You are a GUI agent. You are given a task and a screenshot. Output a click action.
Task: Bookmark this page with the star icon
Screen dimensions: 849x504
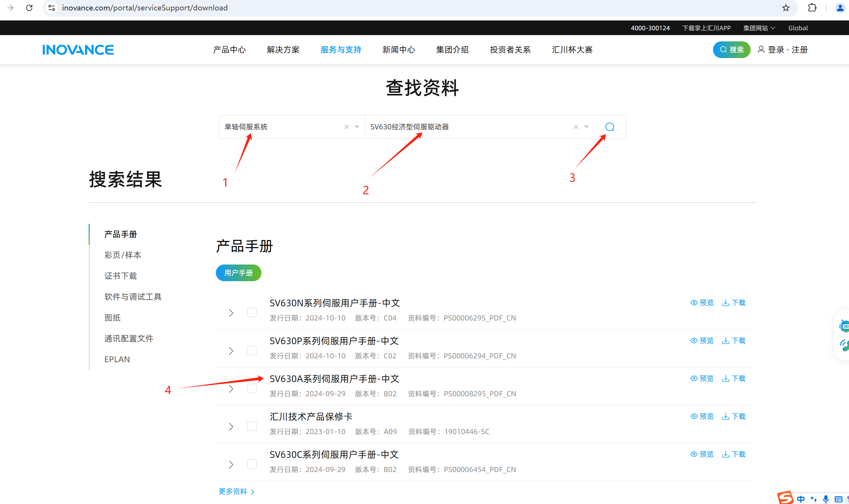point(786,8)
